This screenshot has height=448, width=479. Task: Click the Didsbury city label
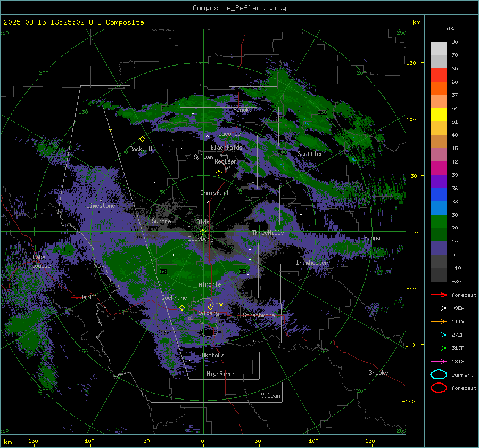[201, 239]
